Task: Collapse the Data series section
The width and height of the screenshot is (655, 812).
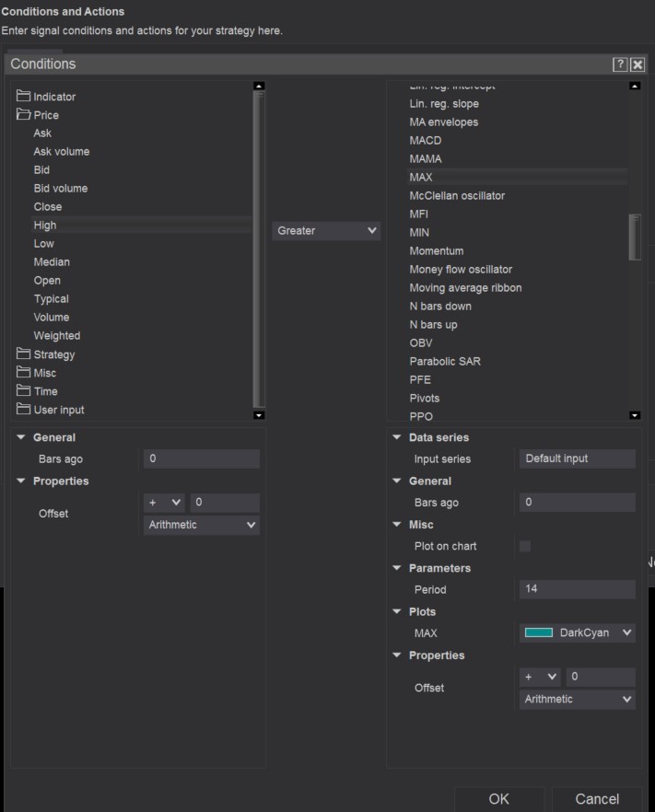Action: pos(397,437)
